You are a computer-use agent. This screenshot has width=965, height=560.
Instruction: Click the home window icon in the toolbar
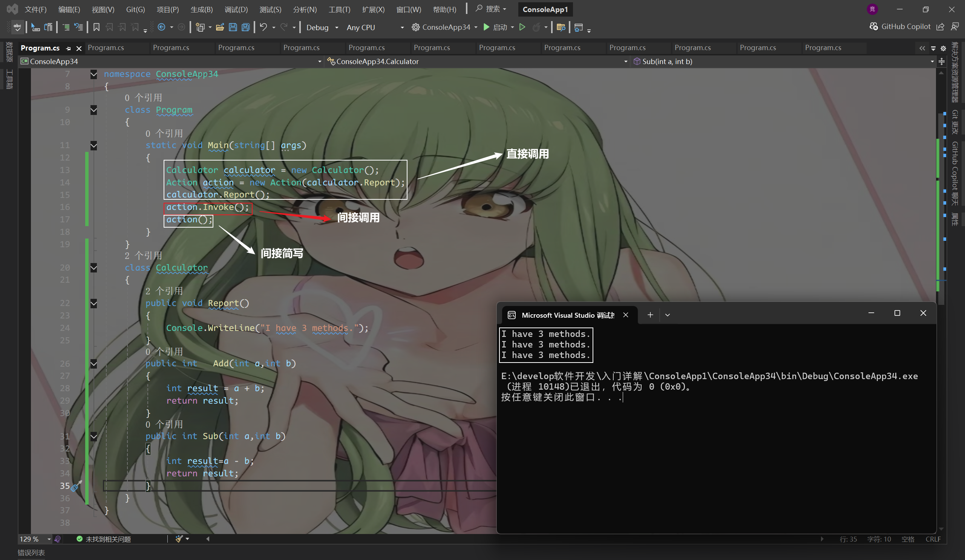click(x=579, y=27)
